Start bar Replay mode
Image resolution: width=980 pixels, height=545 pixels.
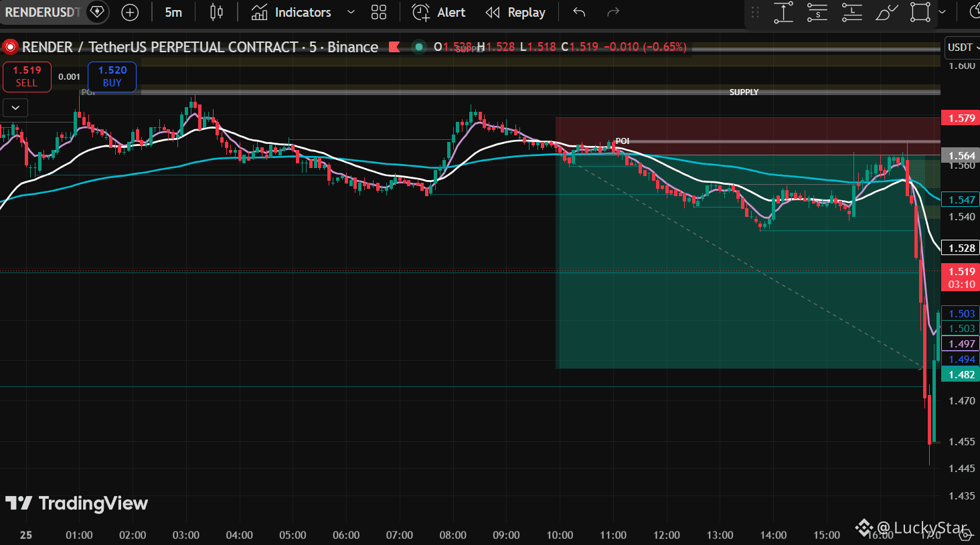(515, 12)
